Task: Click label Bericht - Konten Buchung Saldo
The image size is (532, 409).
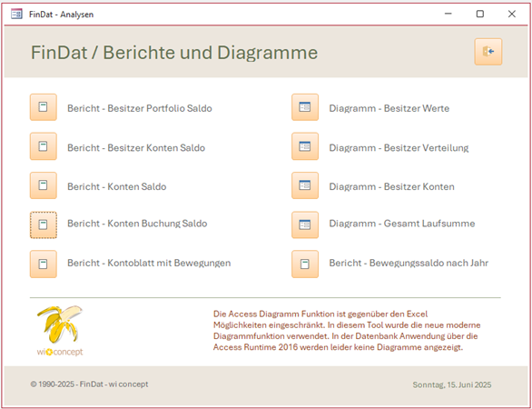Action: 137,224
